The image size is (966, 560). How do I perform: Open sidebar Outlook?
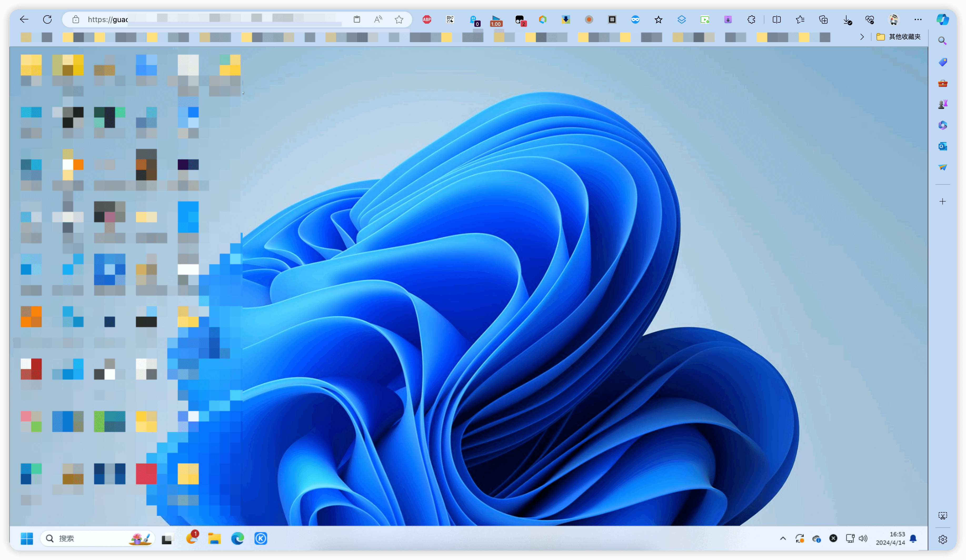[943, 146]
